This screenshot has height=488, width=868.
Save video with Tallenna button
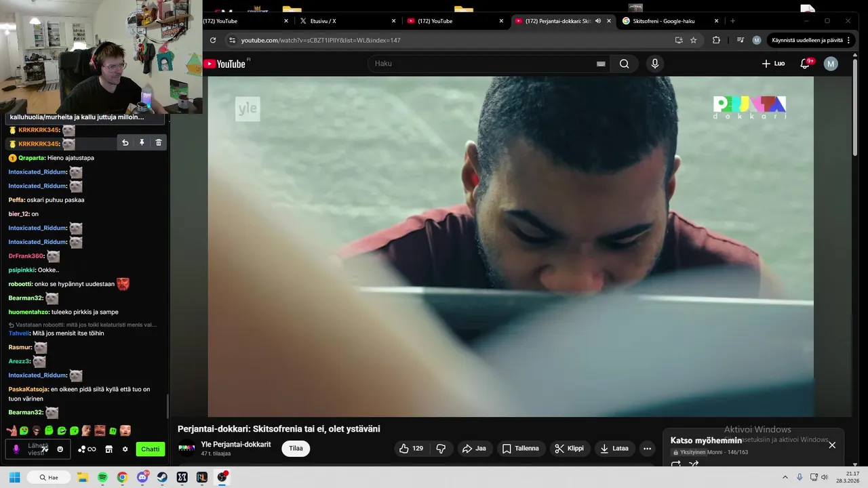[x=521, y=449]
